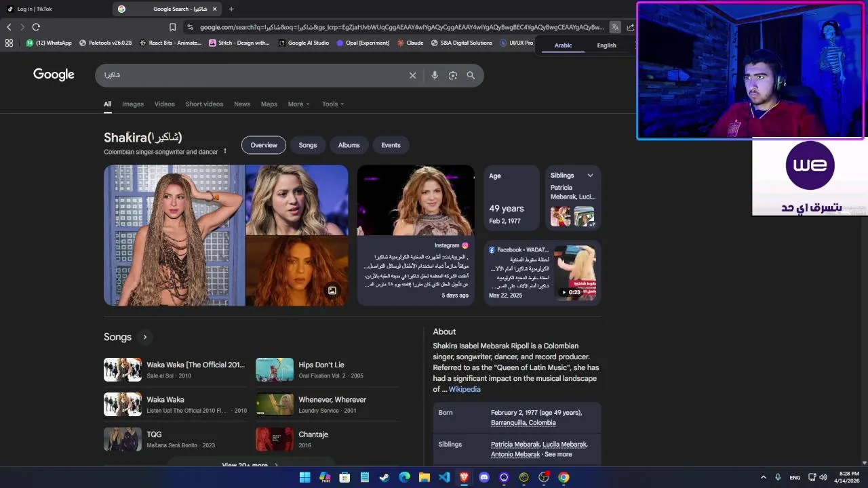Open Google Lens image search icon
Screen dimensions: 868x488
tap(453, 75)
